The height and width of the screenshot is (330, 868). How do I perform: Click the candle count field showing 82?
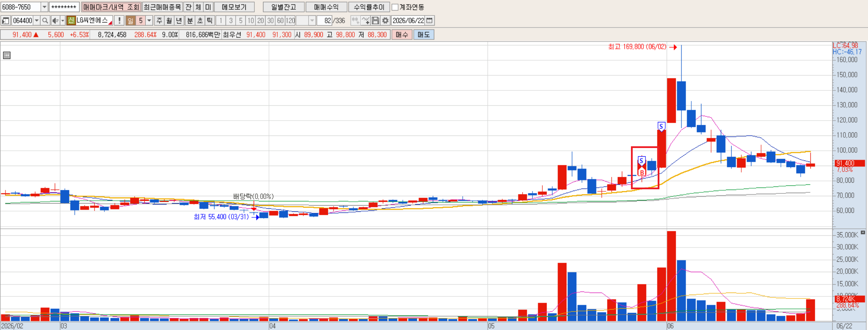(325, 21)
